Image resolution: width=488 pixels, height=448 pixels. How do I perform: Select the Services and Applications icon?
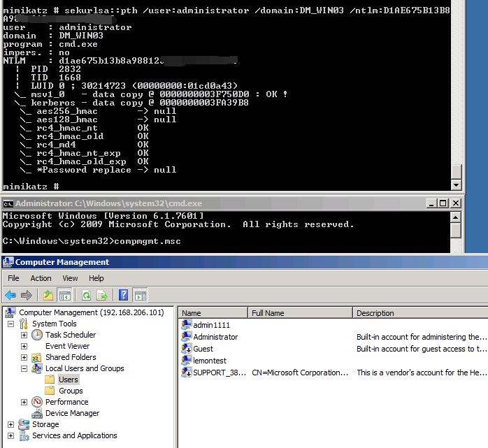click(24, 435)
